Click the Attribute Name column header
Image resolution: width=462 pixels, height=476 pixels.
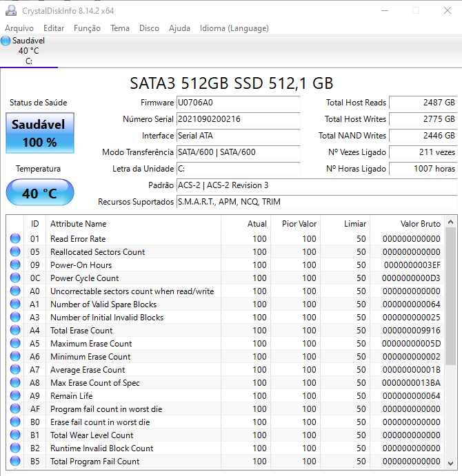tap(133, 224)
